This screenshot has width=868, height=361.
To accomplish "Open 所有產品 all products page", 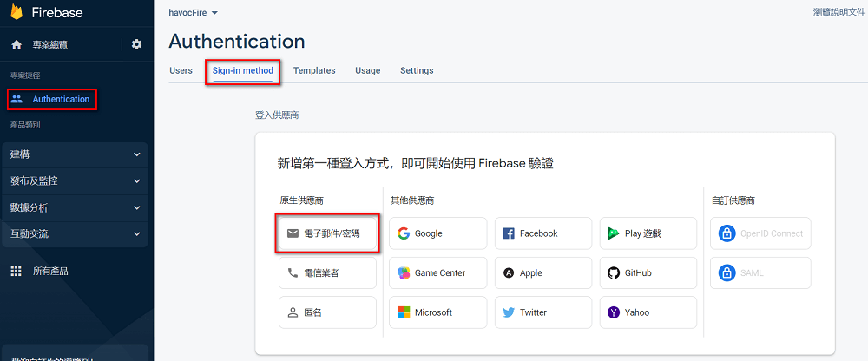I will [x=50, y=272].
